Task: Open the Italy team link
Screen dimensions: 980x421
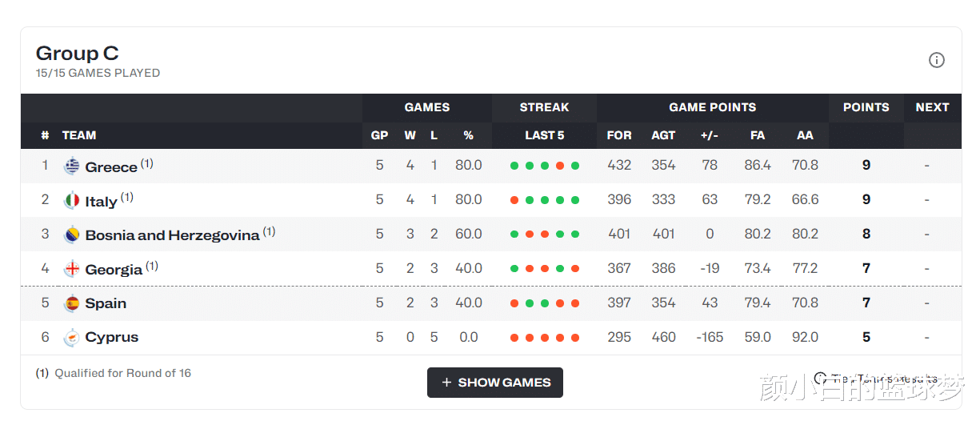Action: pos(101,202)
